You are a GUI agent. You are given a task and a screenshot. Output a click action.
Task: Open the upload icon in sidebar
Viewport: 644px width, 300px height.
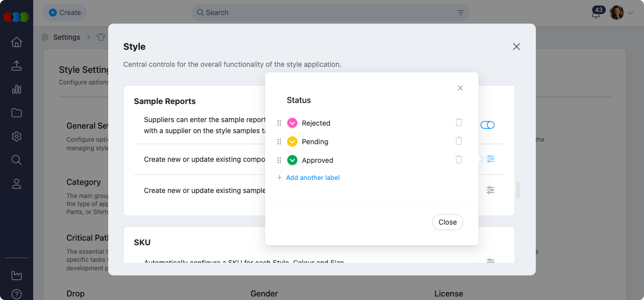17,66
